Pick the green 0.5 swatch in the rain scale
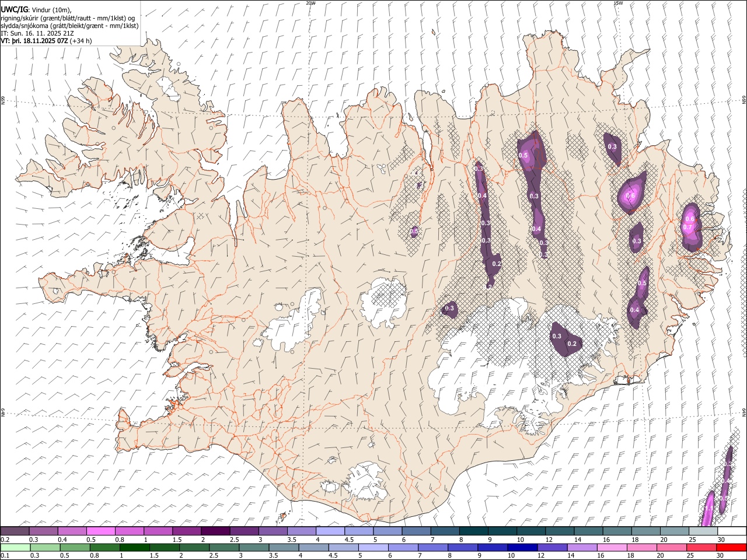 click(75, 548)
